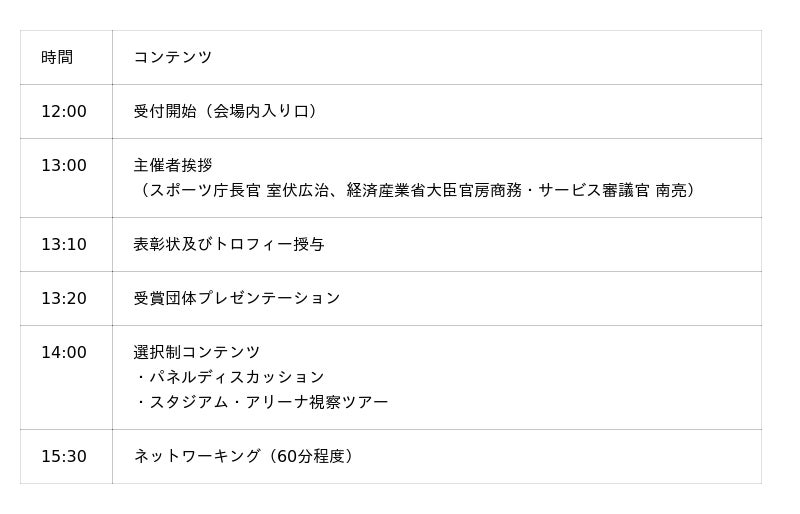The image size is (800, 514).
Task: Select the 12:00 time cell
Action: pos(64,111)
